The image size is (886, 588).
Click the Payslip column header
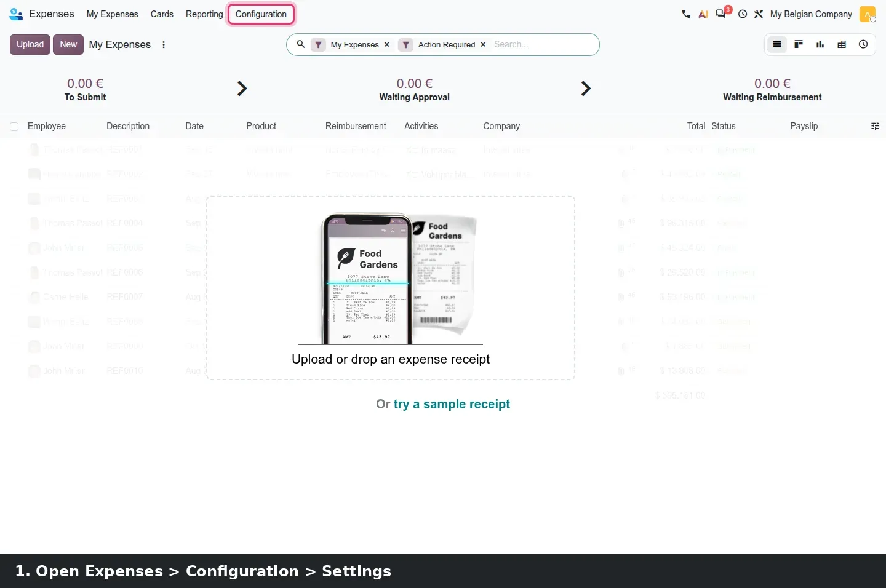pyautogui.click(x=804, y=126)
